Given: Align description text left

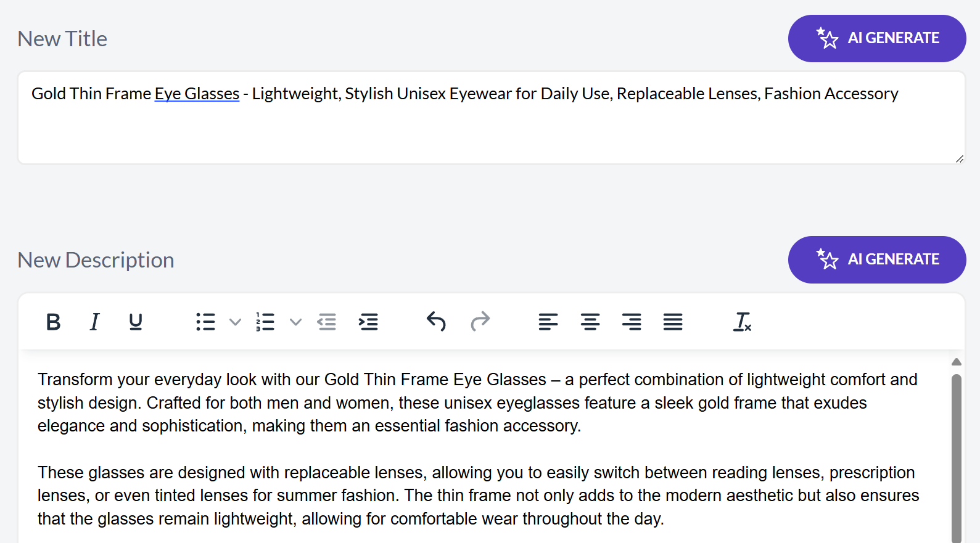Looking at the screenshot, I should point(548,322).
